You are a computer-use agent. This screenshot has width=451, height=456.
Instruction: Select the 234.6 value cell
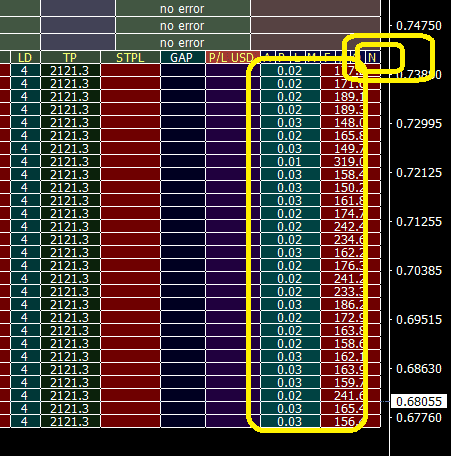tap(350, 240)
